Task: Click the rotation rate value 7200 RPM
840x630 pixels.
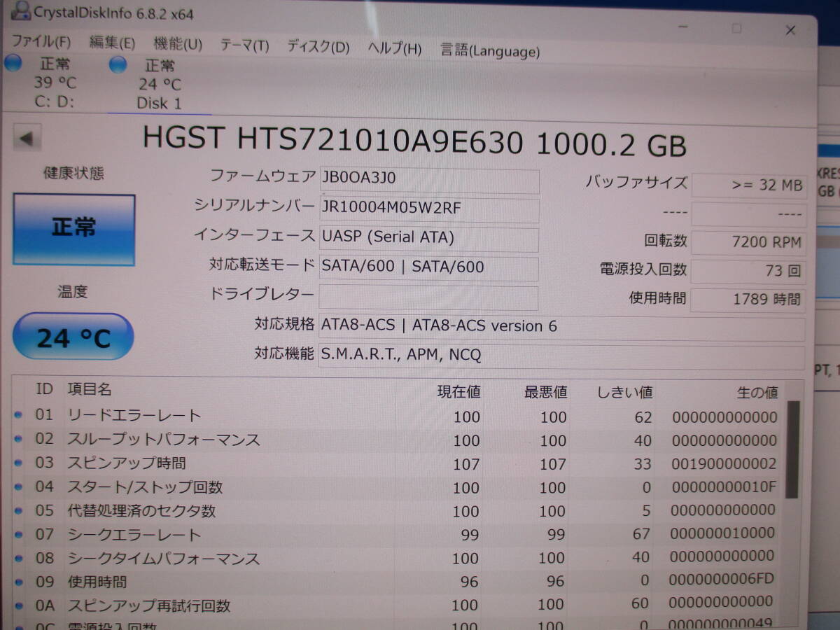Action: [x=748, y=244]
